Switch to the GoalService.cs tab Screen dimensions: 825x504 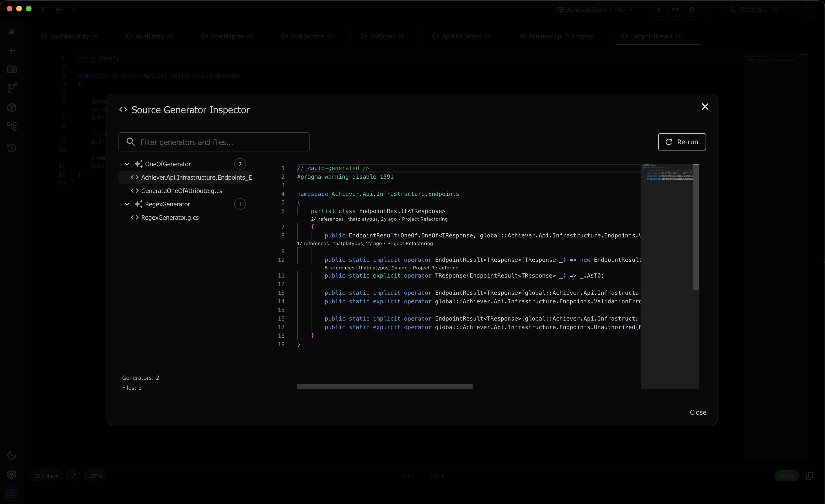click(307, 36)
